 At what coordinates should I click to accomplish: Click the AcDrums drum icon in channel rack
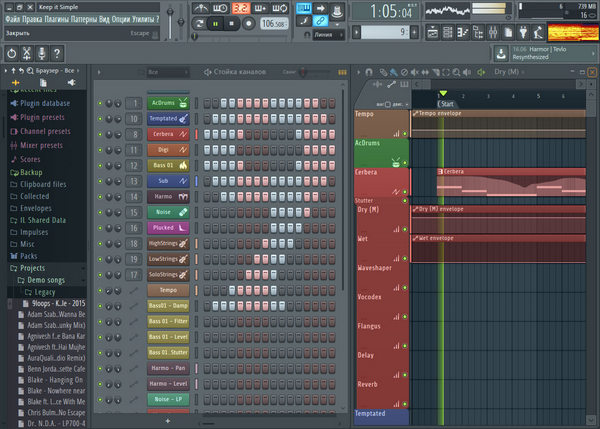[184, 103]
